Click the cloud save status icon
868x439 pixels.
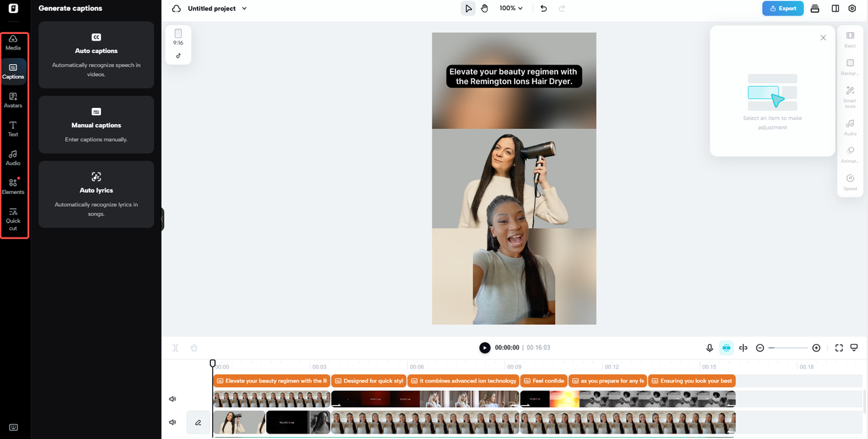[x=176, y=8]
